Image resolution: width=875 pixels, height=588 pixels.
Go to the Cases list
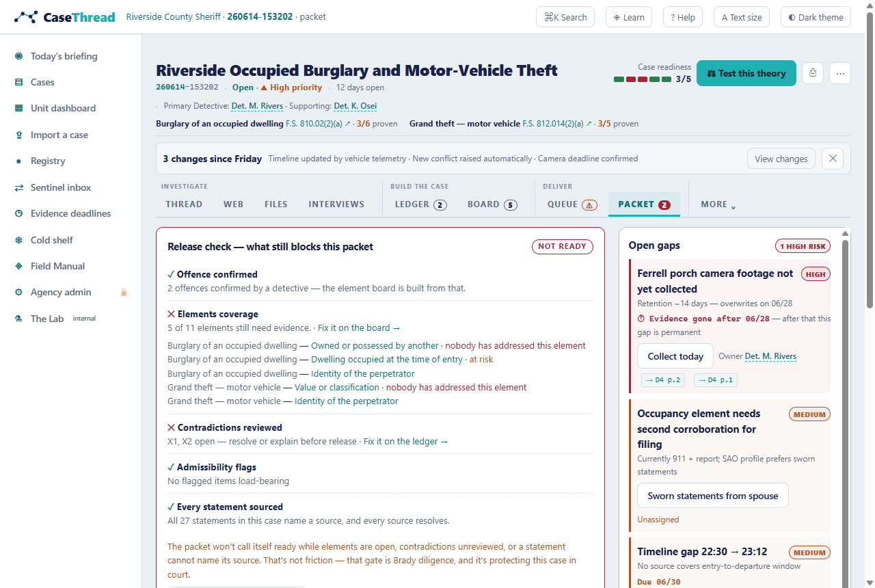42,82
